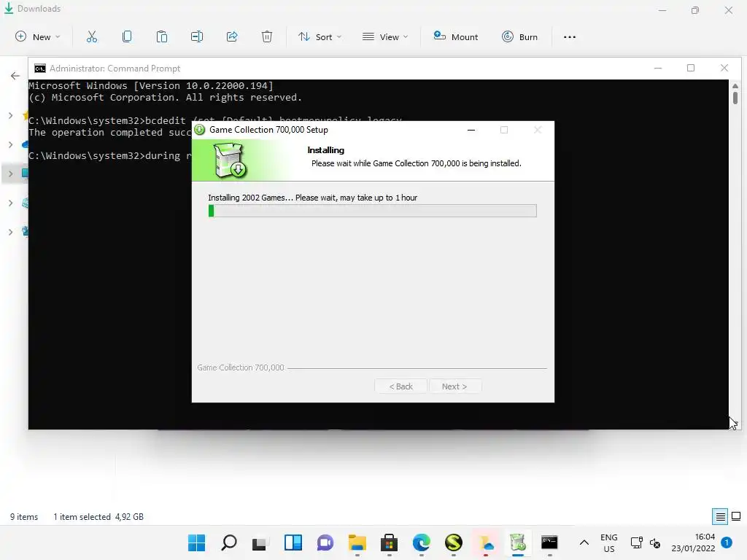Open the Chat app on taskbar
This screenshot has height=560, width=747.
[325, 542]
